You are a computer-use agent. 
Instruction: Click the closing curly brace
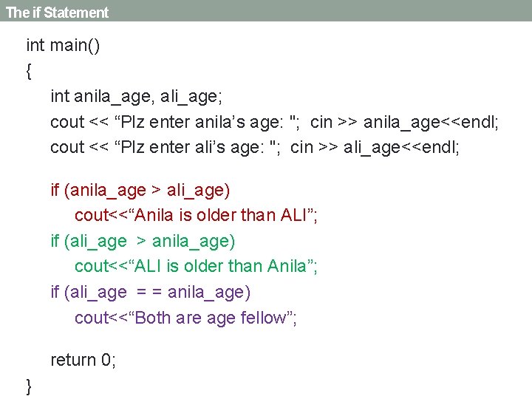click(29, 386)
